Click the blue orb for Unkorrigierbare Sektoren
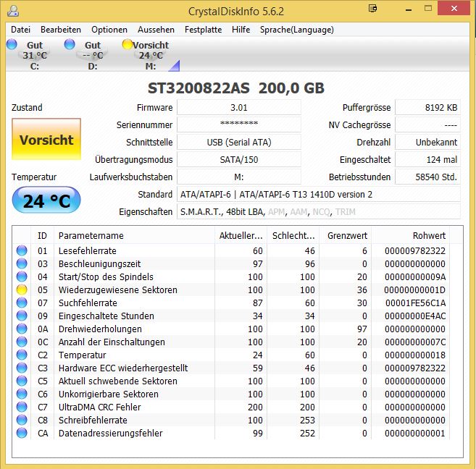 [x=22, y=394]
